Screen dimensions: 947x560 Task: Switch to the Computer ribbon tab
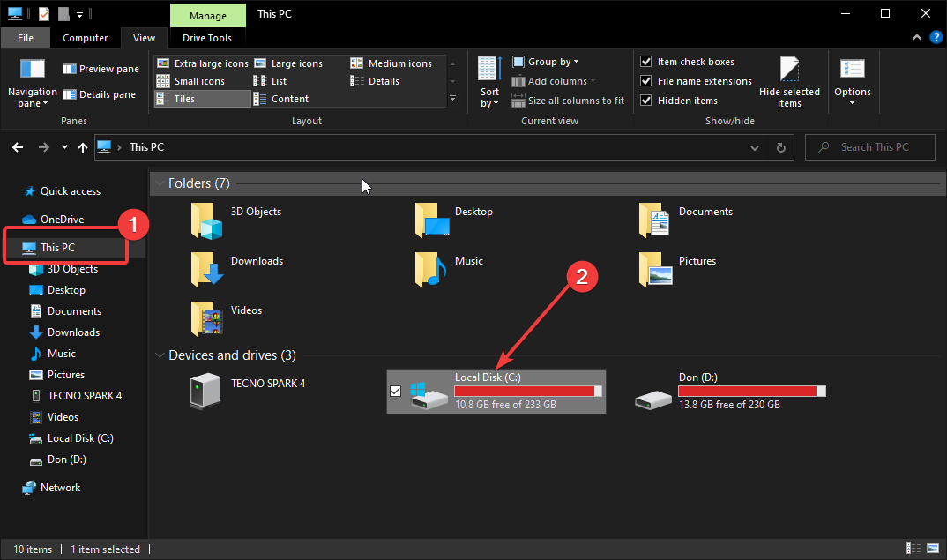86,38
